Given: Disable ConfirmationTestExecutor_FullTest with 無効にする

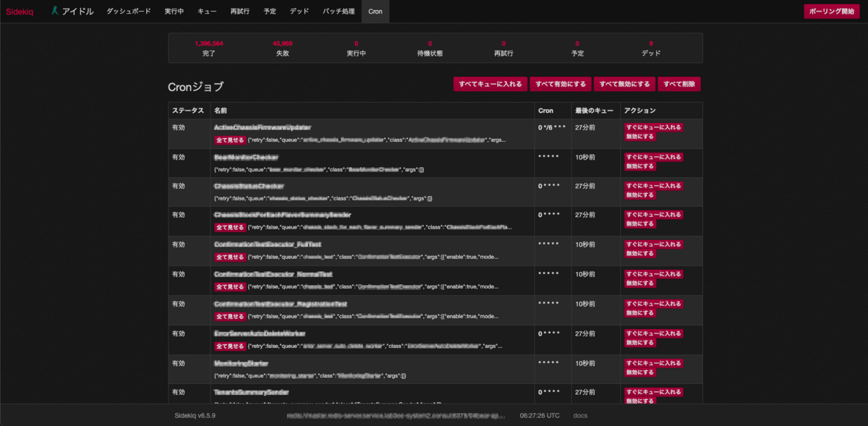Looking at the screenshot, I should click(x=640, y=253).
